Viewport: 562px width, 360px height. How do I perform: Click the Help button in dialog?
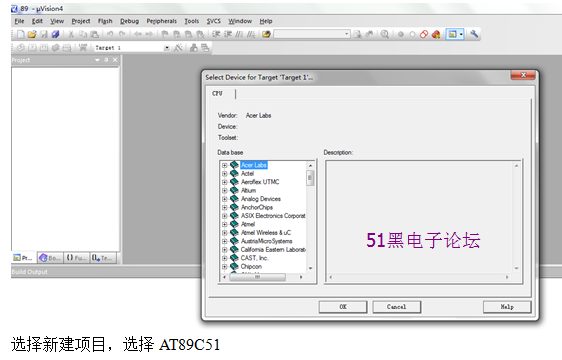click(x=507, y=307)
